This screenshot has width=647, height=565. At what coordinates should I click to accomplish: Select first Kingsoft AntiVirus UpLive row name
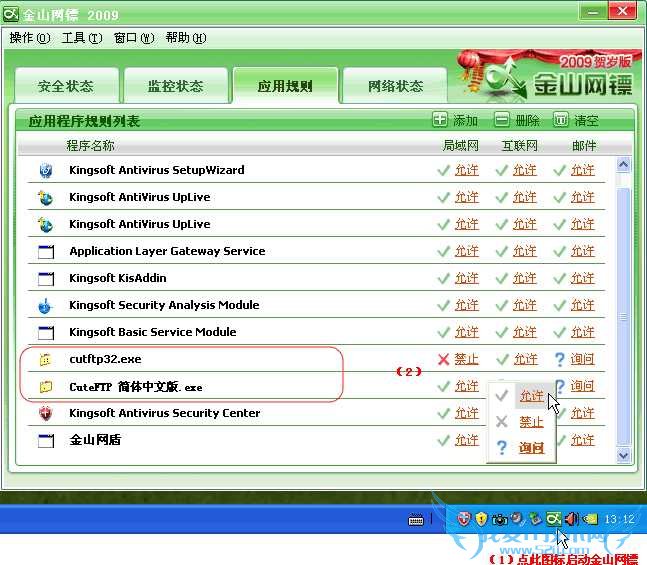140,197
